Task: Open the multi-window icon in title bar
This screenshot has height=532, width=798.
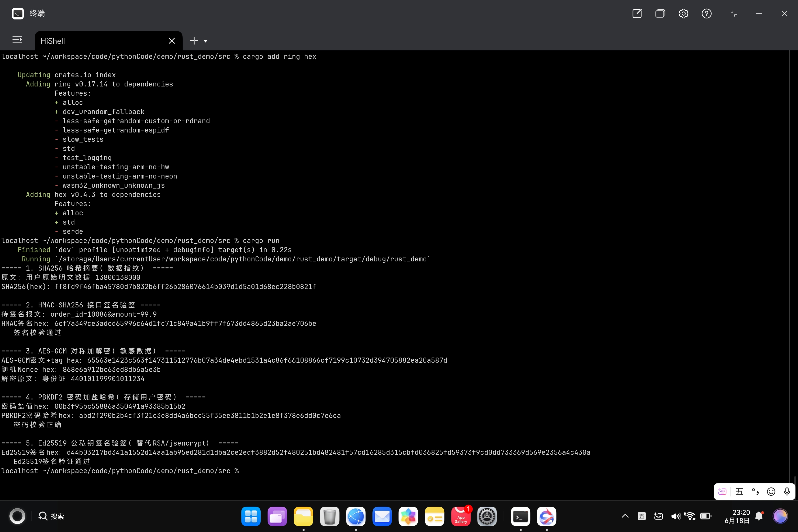Action: 660,14
